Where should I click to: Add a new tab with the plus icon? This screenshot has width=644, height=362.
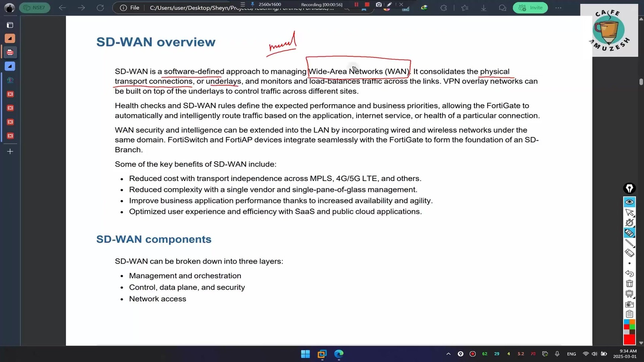10,151
